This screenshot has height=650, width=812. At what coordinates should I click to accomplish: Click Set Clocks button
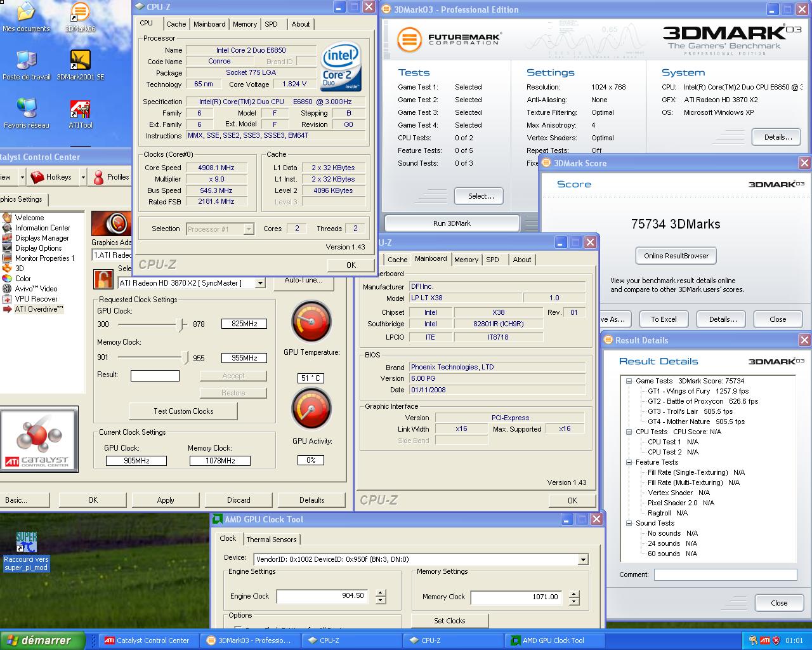click(450, 621)
